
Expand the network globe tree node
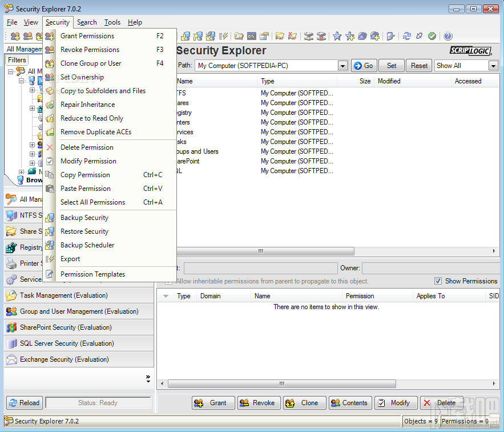tap(21, 172)
